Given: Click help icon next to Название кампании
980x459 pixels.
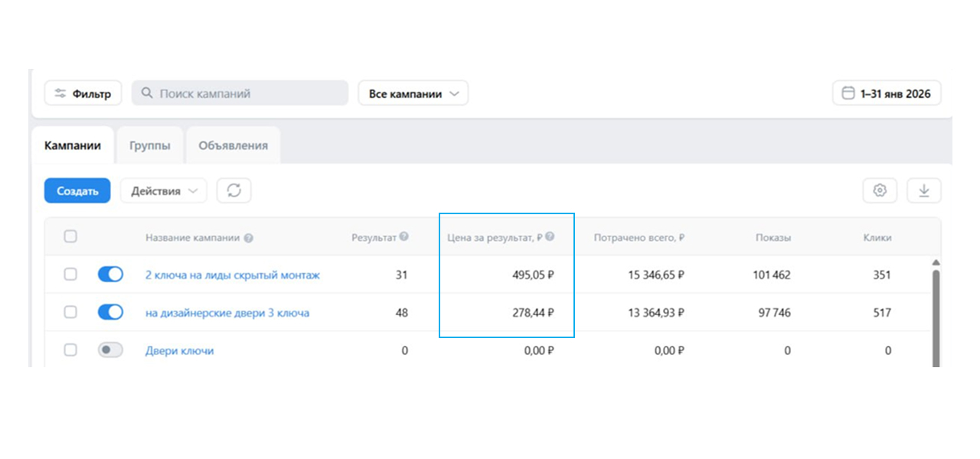Looking at the screenshot, I should coord(248,238).
